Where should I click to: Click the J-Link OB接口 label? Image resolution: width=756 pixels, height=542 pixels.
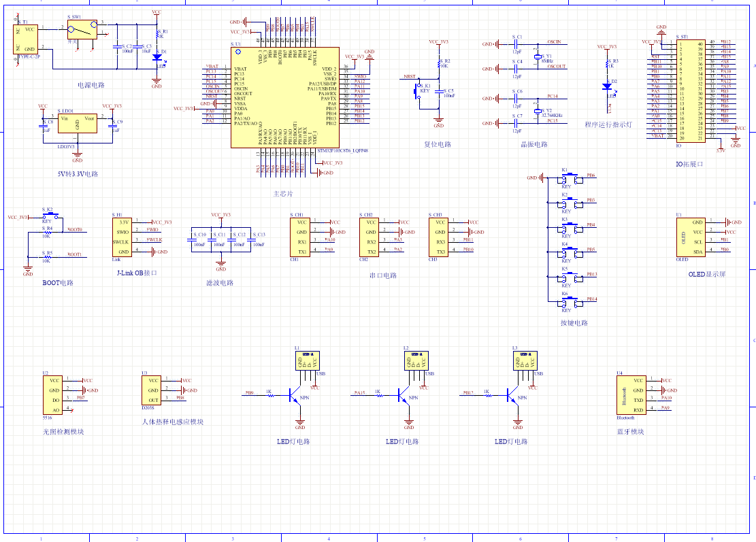(x=137, y=273)
